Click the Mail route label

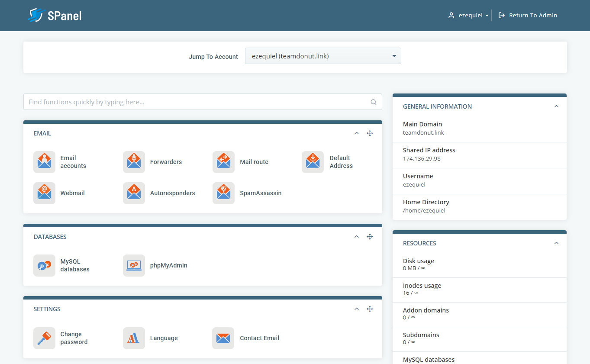tap(254, 162)
